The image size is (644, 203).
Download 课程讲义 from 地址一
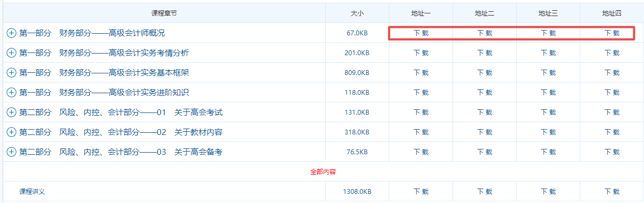421,192
